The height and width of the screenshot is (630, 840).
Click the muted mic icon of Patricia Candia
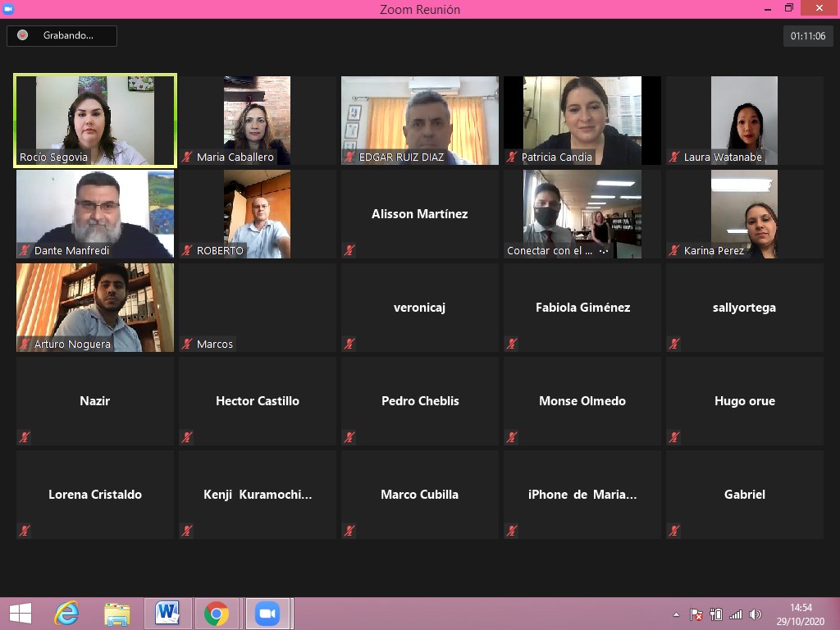pos(512,157)
